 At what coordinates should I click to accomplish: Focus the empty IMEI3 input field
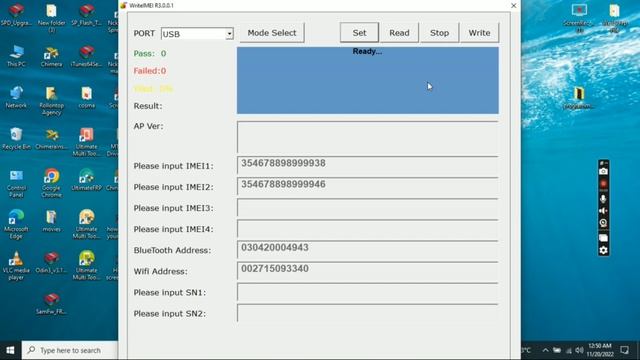[367, 208]
